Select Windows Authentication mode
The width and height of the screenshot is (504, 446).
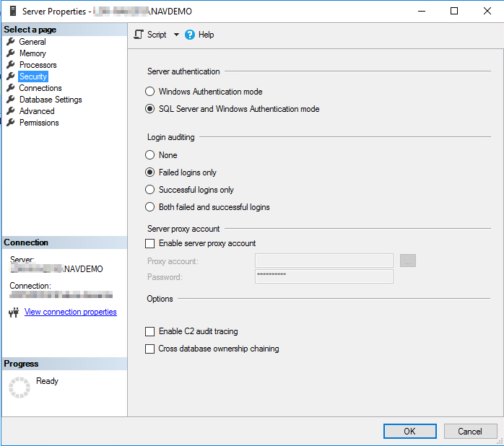click(150, 92)
